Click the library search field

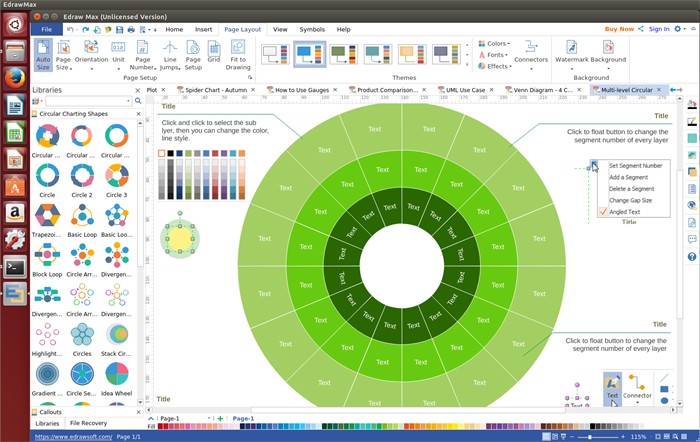point(85,101)
